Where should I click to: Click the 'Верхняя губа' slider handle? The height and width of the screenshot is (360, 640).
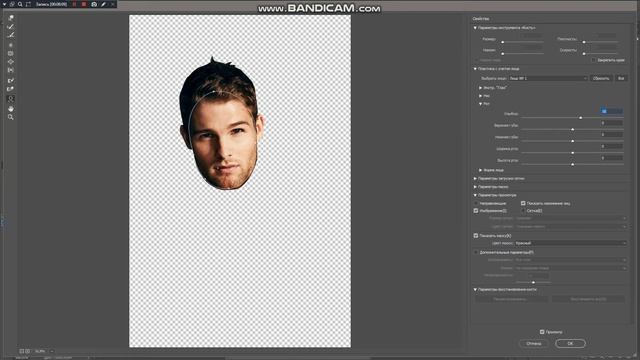(572, 129)
